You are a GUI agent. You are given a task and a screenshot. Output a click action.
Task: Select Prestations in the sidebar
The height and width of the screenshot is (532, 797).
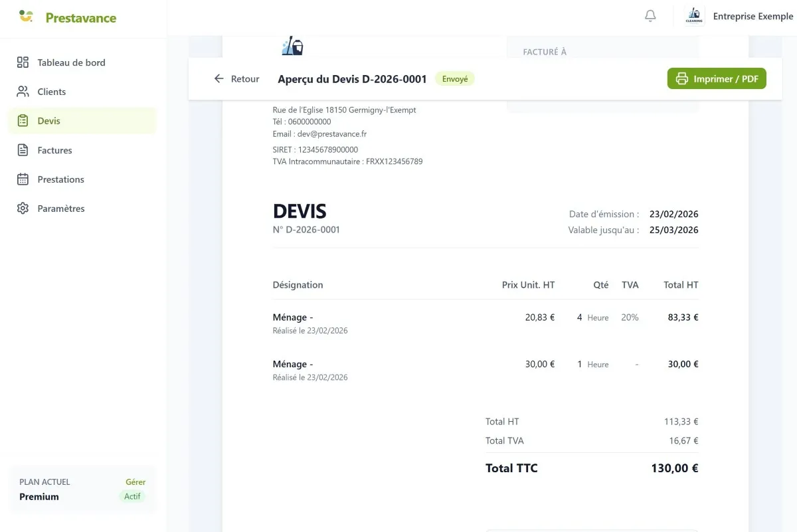pos(60,179)
